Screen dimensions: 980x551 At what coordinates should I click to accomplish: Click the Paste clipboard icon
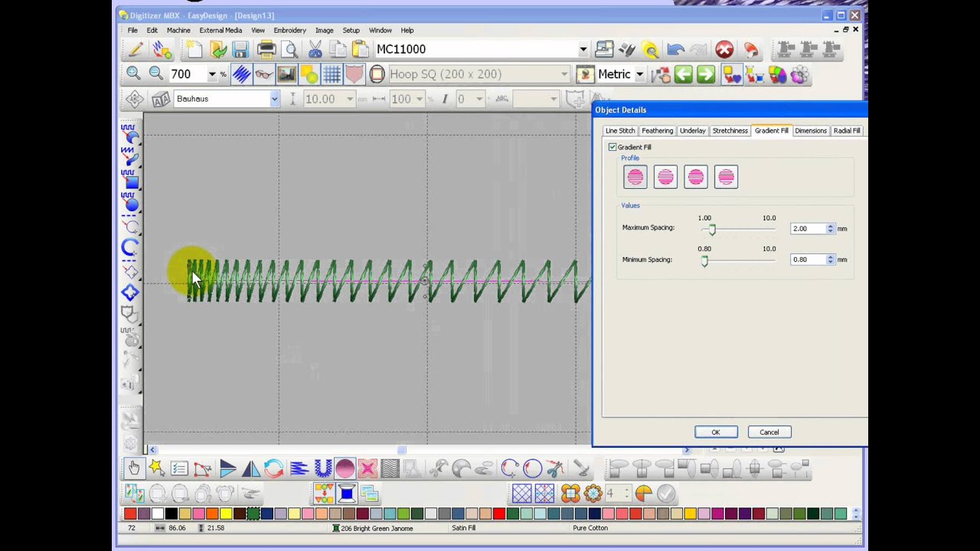tap(360, 50)
